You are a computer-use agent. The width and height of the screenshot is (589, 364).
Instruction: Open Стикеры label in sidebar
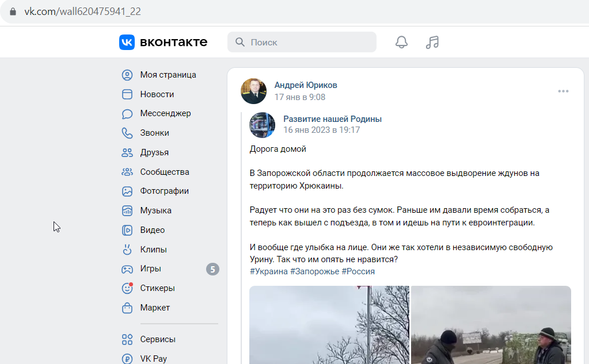pos(157,288)
